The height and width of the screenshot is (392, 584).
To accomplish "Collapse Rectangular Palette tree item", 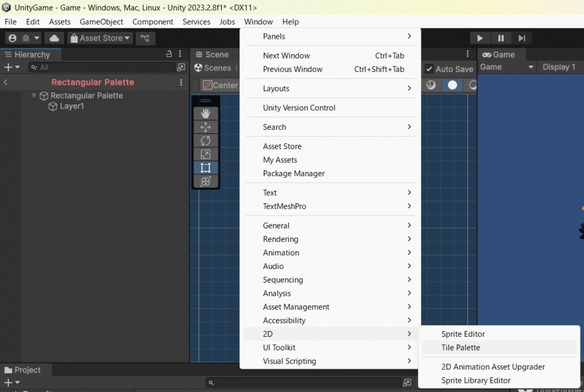I will 34,96.
